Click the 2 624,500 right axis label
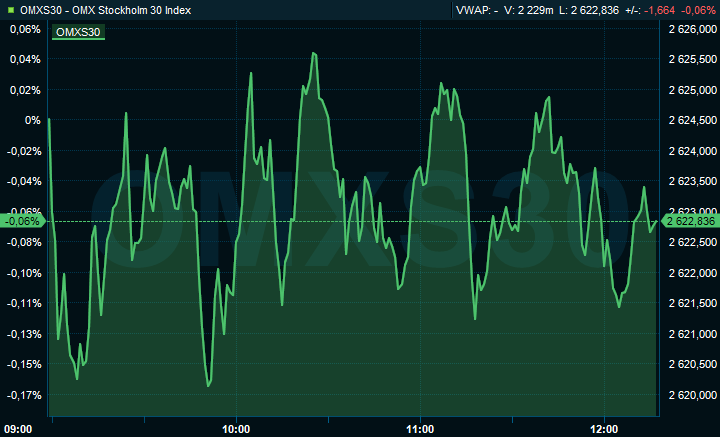The height and width of the screenshot is (437, 720). [x=692, y=121]
